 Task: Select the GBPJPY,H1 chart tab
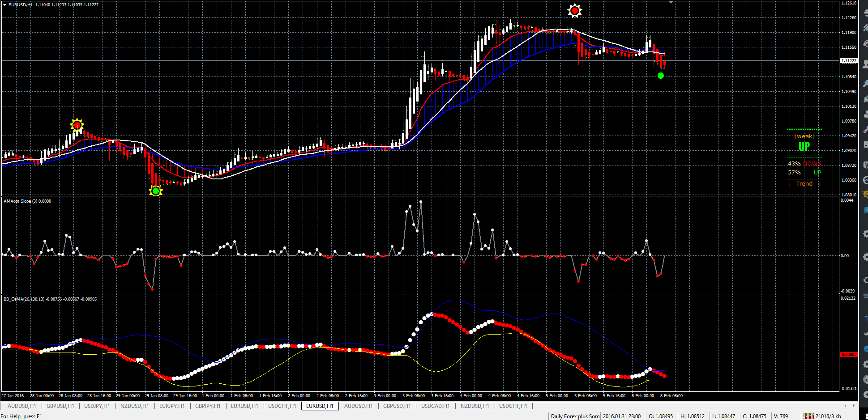pos(208,406)
